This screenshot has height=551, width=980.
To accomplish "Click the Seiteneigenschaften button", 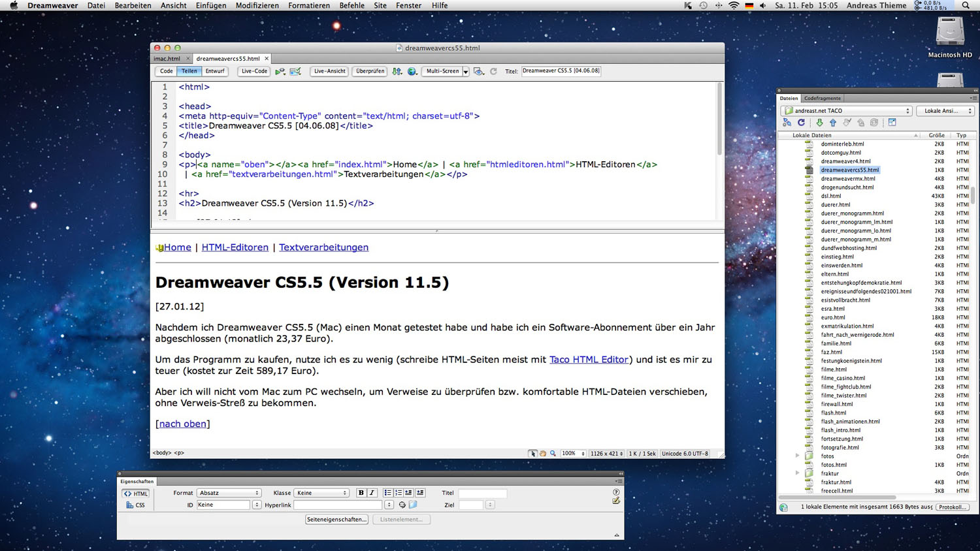I will click(337, 520).
